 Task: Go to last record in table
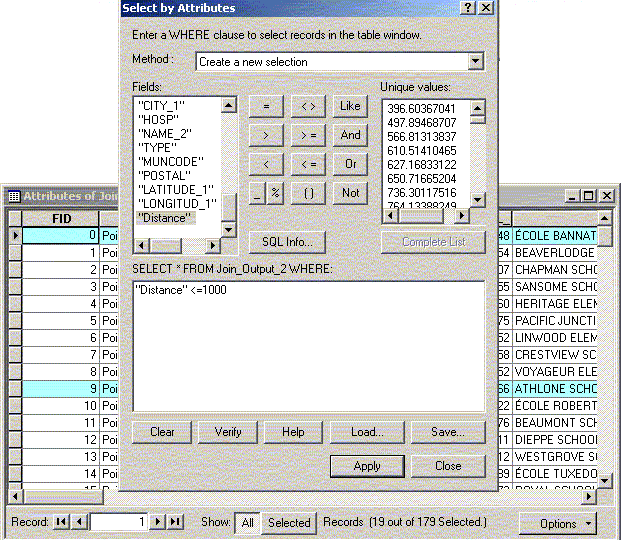(x=176, y=522)
